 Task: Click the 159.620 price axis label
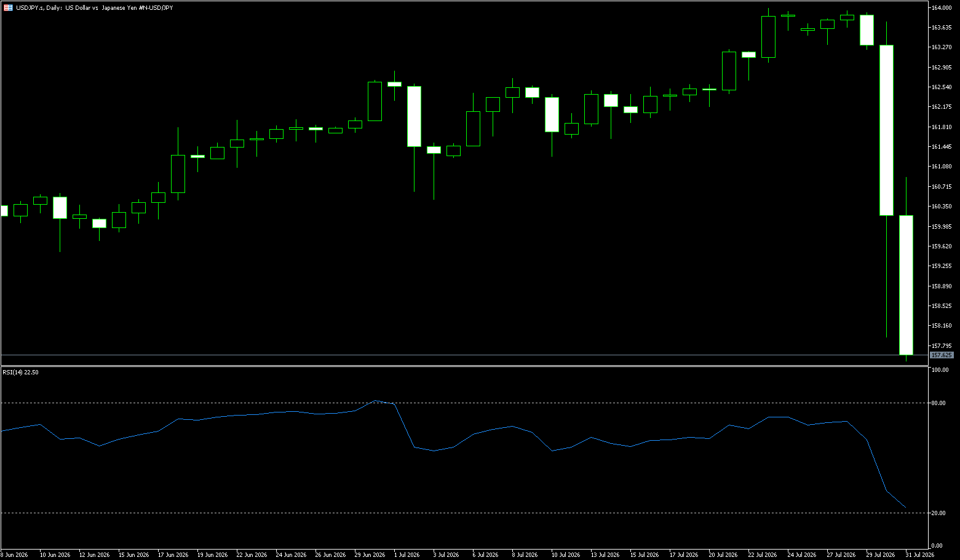[x=942, y=246]
